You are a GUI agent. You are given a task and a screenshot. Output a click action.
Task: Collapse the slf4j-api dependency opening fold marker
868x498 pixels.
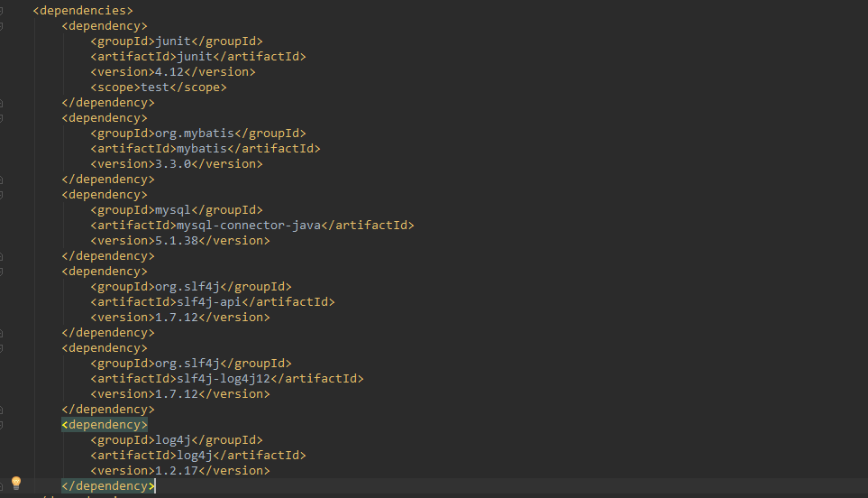pyautogui.click(x=1, y=272)
